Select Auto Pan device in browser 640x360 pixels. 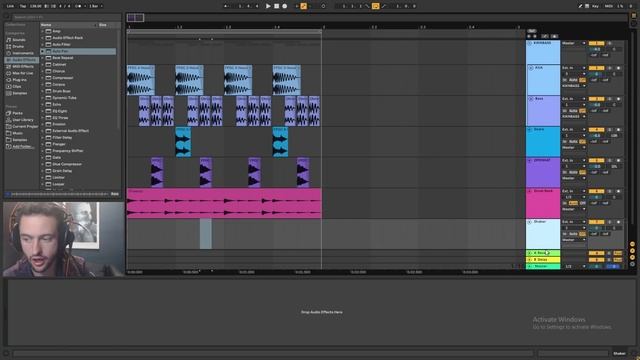tap(78, 51)
